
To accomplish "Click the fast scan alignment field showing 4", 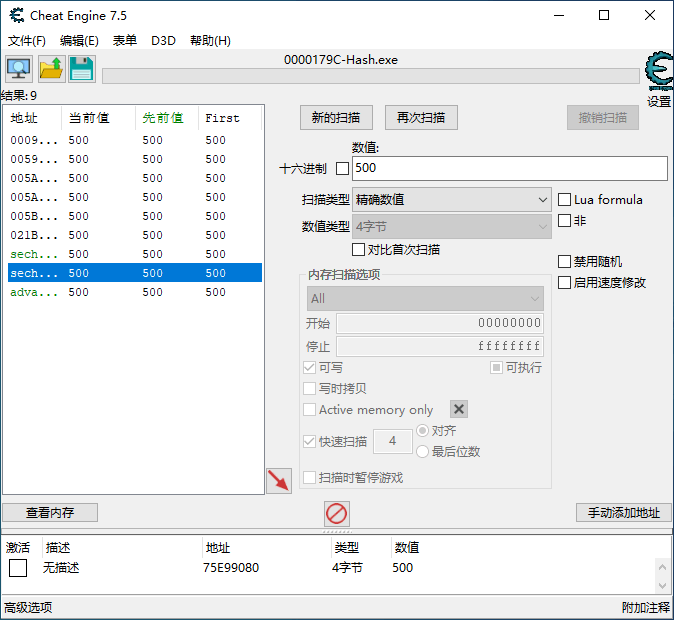I will [392, 441].
